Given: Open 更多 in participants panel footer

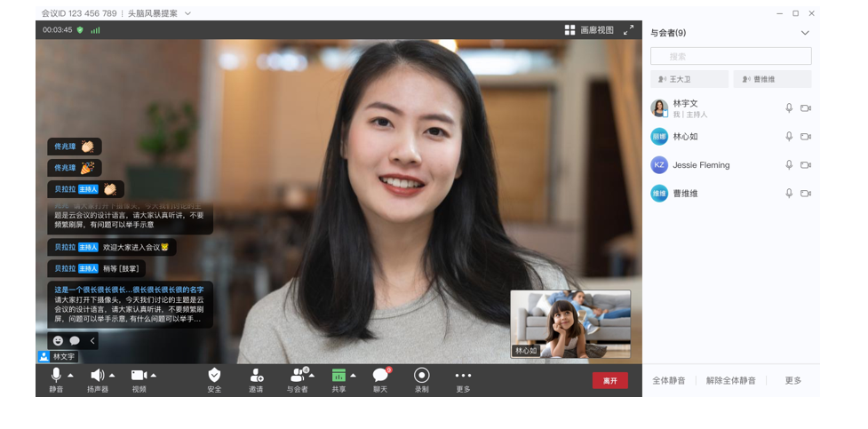Looking at the screenshot, I should (792, 380).
